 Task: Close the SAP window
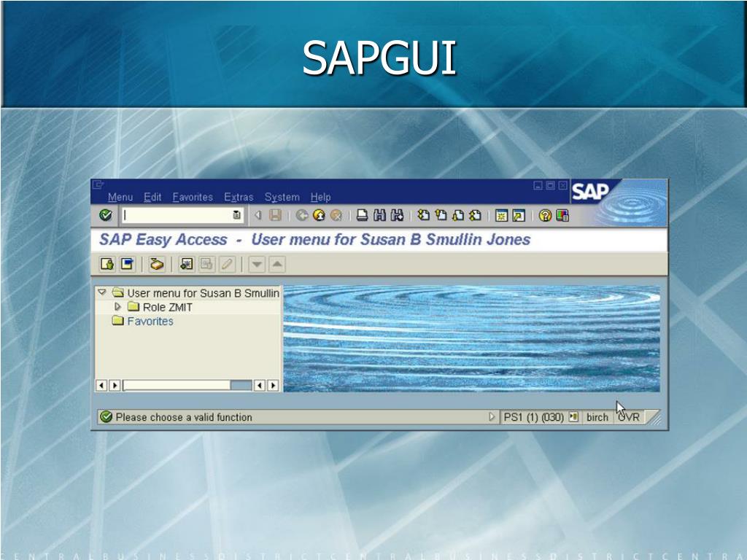[562, 185]
